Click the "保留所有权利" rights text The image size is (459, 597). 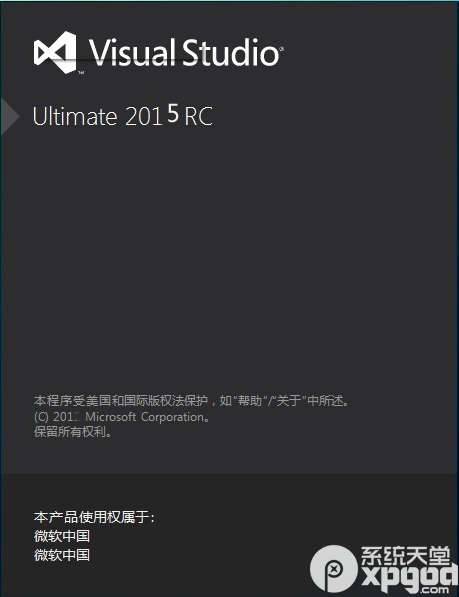(x=70, y=432)
